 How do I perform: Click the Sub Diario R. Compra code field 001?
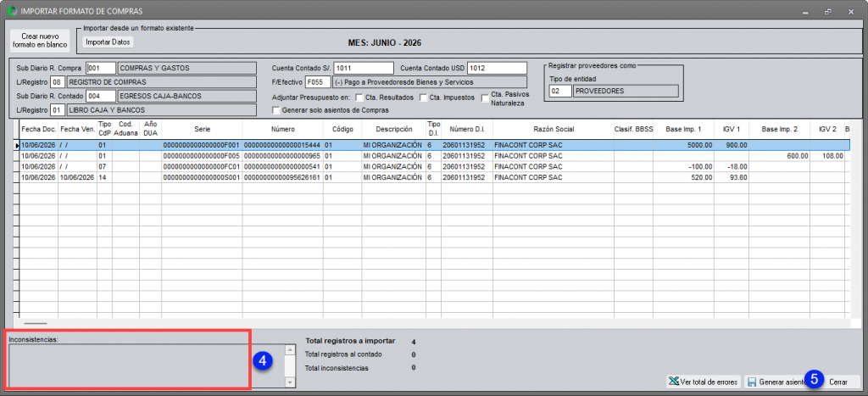(101, 68)
